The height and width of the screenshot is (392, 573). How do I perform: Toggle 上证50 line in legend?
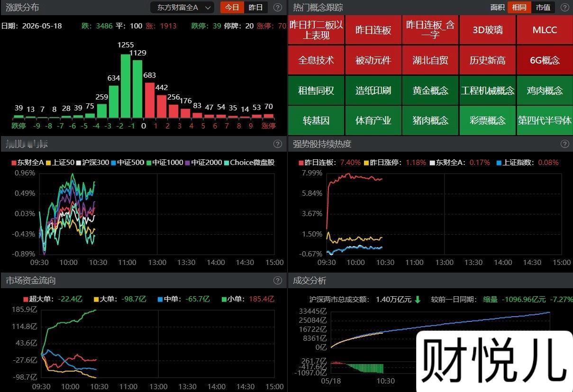[x=60, y=163]
